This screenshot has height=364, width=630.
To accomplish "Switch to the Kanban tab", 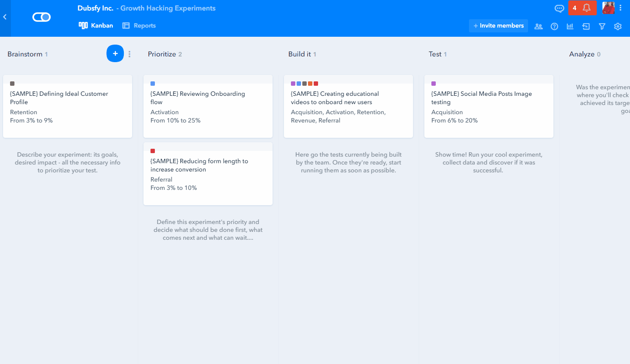I will pos(96,25).
